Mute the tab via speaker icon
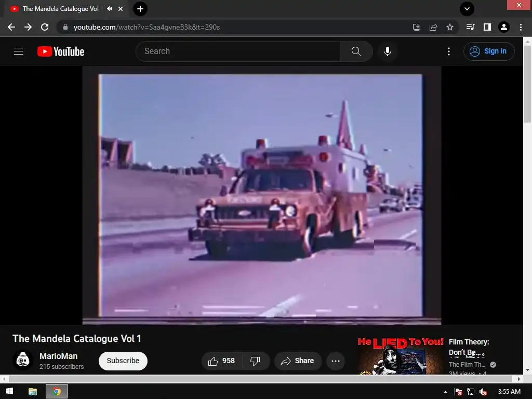 109,9
